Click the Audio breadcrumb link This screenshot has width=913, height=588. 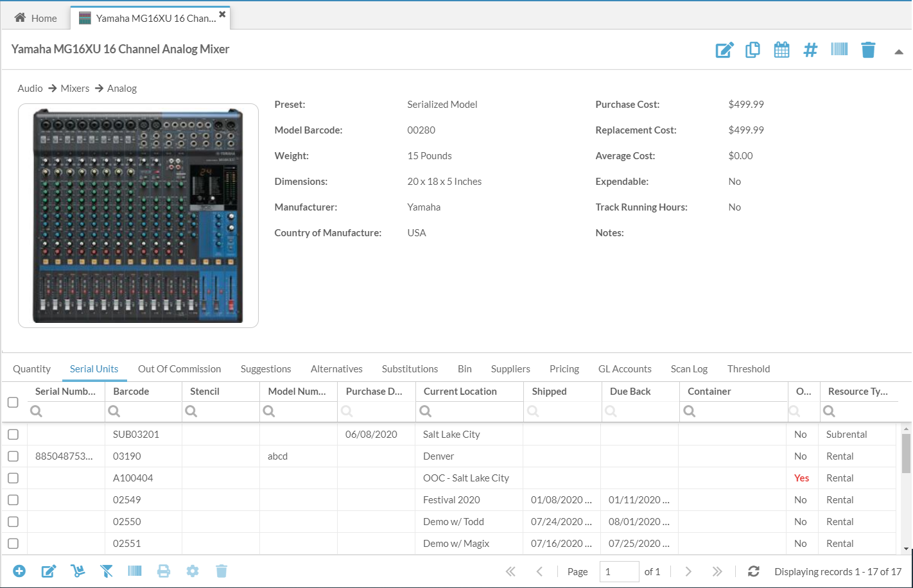[30, 89]
